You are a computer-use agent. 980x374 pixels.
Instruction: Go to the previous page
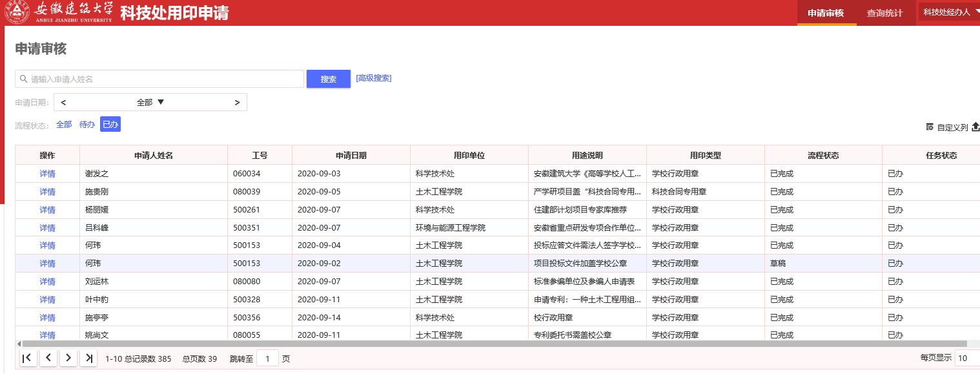coord(48,358)
